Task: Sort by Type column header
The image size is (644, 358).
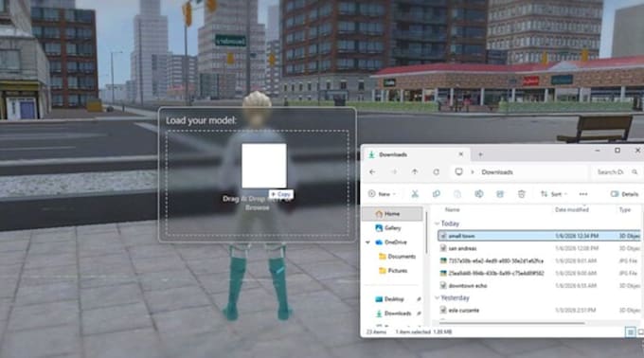Action: point(625,210)
